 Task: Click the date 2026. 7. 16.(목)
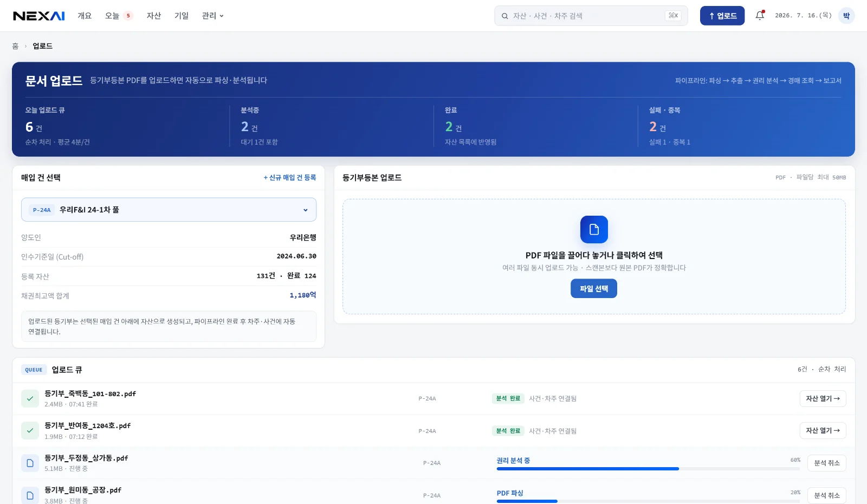pos(803,16)
